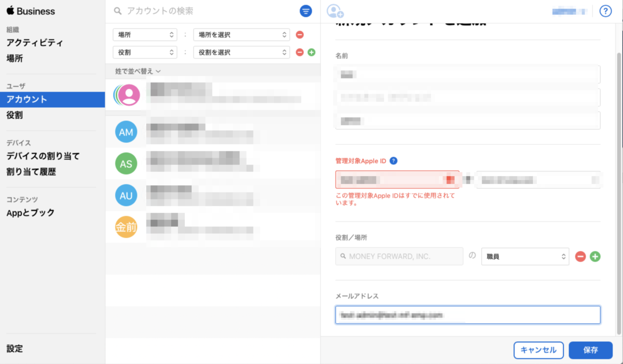Click the add new account icon
Screen dimensions: 623x364
point(334,11)
